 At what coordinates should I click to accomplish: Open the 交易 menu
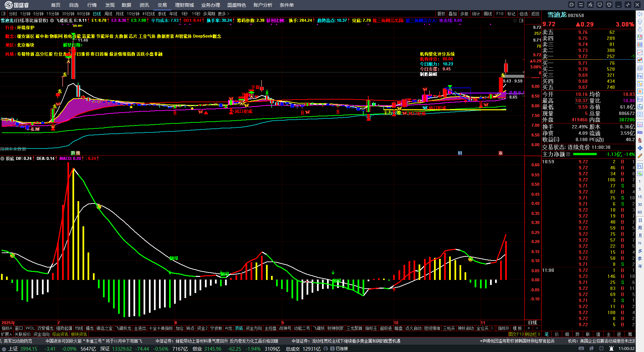pyautogui.click(x=162, y=5)
